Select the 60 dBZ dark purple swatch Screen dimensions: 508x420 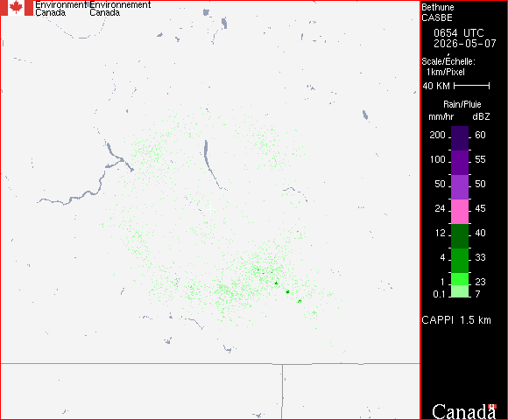(460, 138)
